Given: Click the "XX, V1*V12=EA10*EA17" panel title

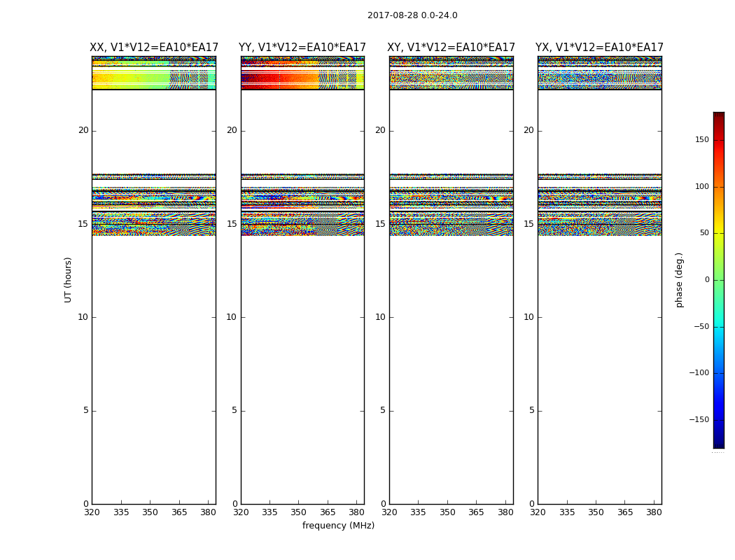Looking at the screenshot, I should coord(154,48).
